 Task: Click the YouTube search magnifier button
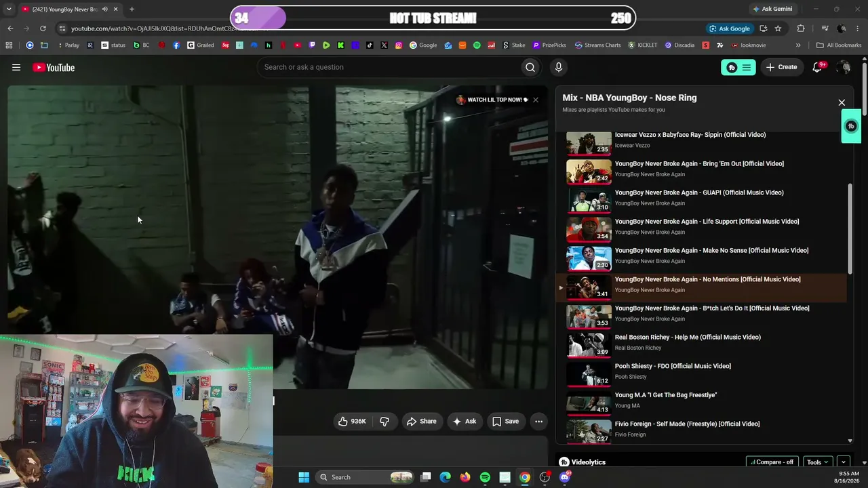tap(530, 67)
